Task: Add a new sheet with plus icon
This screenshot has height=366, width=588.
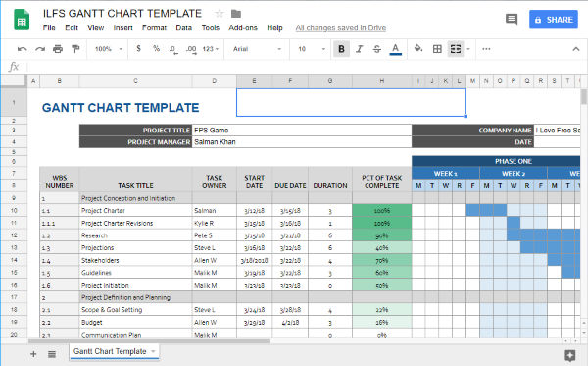Action: tap(33, 354)
